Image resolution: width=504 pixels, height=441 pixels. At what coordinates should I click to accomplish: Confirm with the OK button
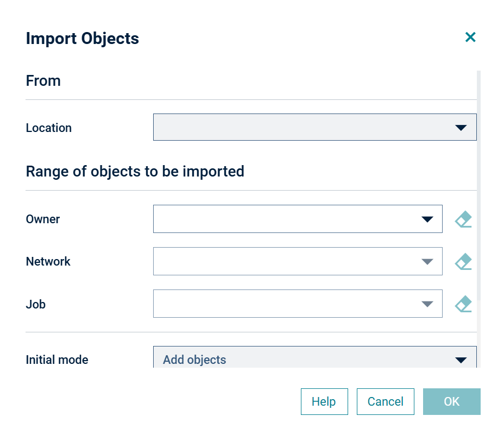452,401
